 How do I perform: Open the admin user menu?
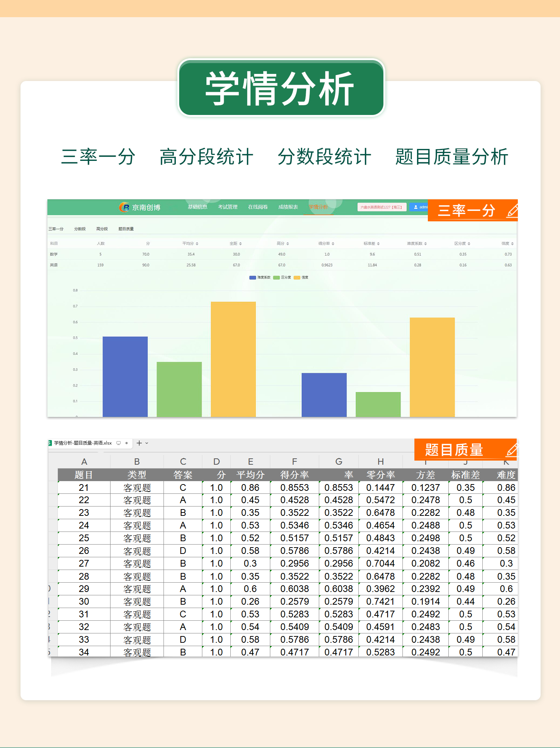pos(420,207)
